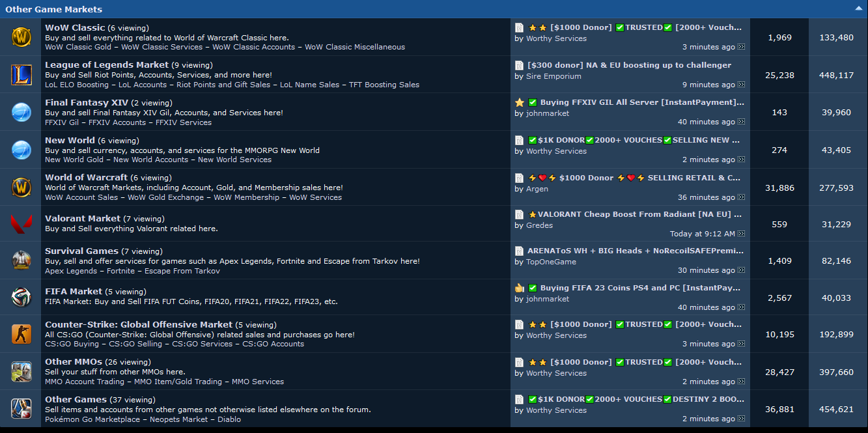Screen dimensions: 868x433
Task: Click the Other MMOs forum icon
Action: coord(21,372)
